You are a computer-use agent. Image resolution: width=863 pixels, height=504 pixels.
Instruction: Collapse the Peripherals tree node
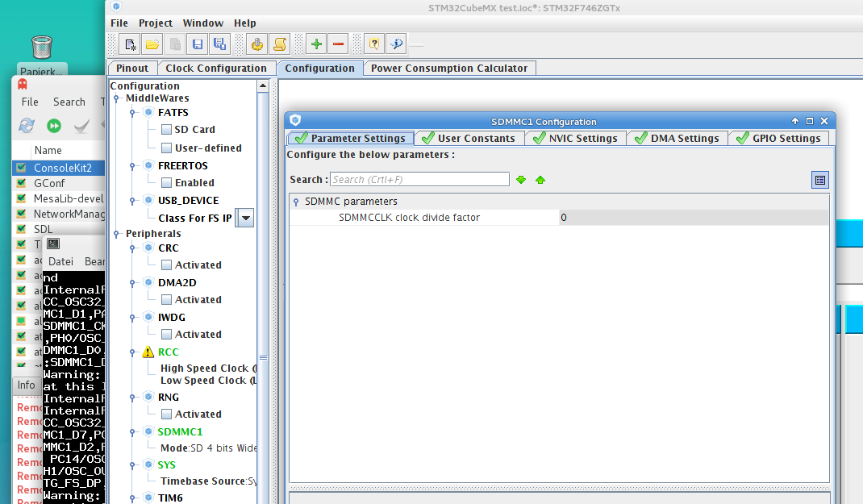(x=117, y=234)
